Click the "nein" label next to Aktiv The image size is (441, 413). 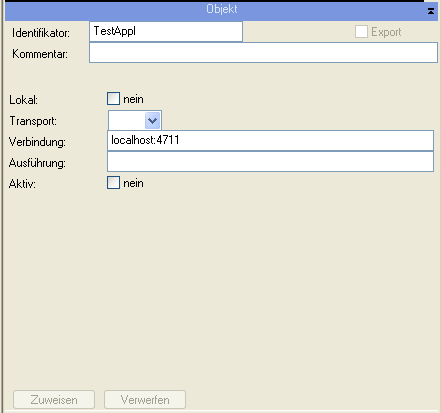(133, 183)
